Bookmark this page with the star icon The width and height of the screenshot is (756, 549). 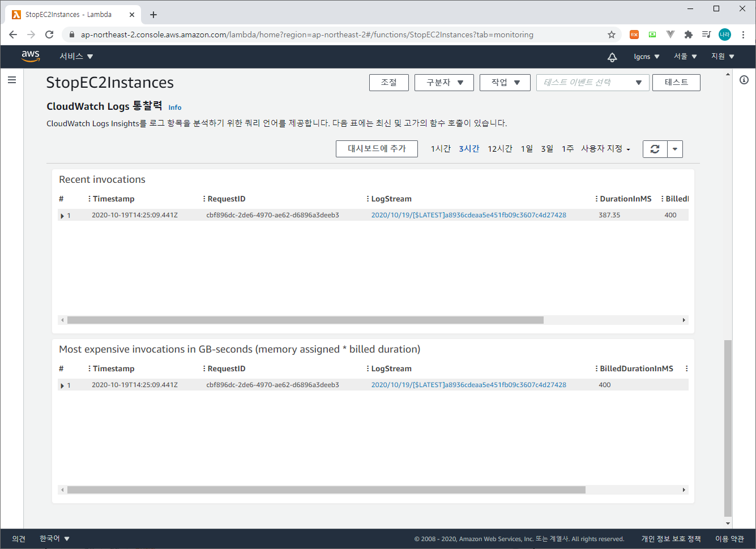[x=612, y=35]
